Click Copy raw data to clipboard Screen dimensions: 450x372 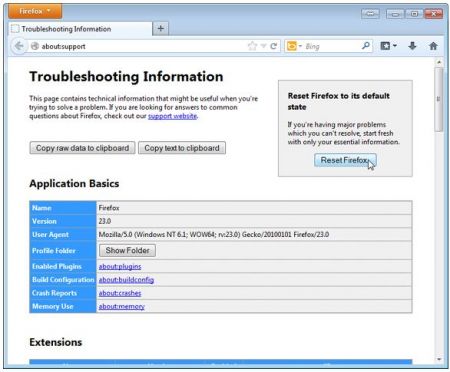[x=82, y=148]
